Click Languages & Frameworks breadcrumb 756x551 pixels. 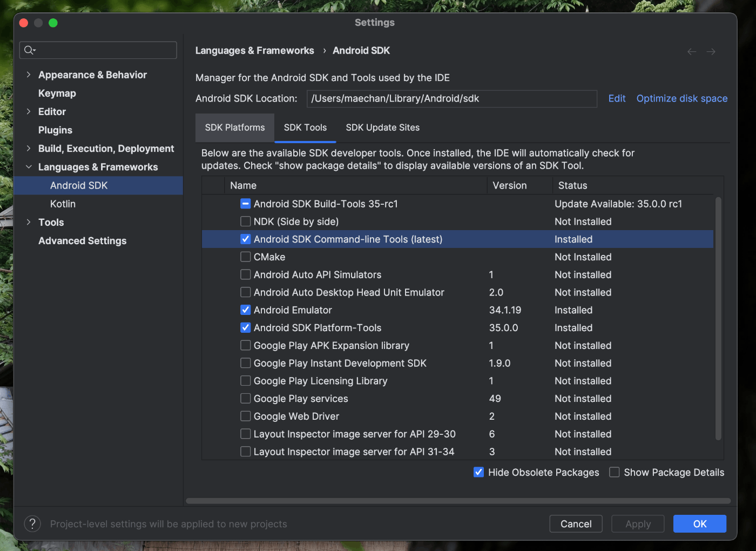click(x=254, y=50)
